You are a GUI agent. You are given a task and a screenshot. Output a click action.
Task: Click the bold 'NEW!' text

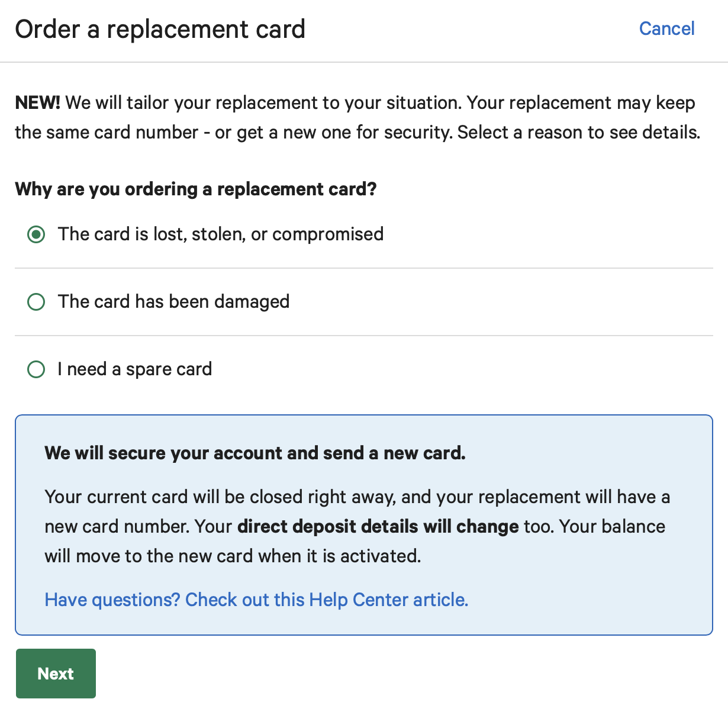tap(37, 103)
